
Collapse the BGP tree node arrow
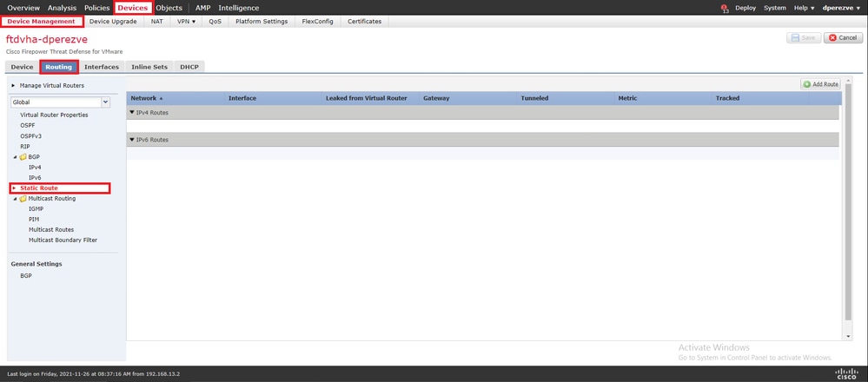(16, 157)
